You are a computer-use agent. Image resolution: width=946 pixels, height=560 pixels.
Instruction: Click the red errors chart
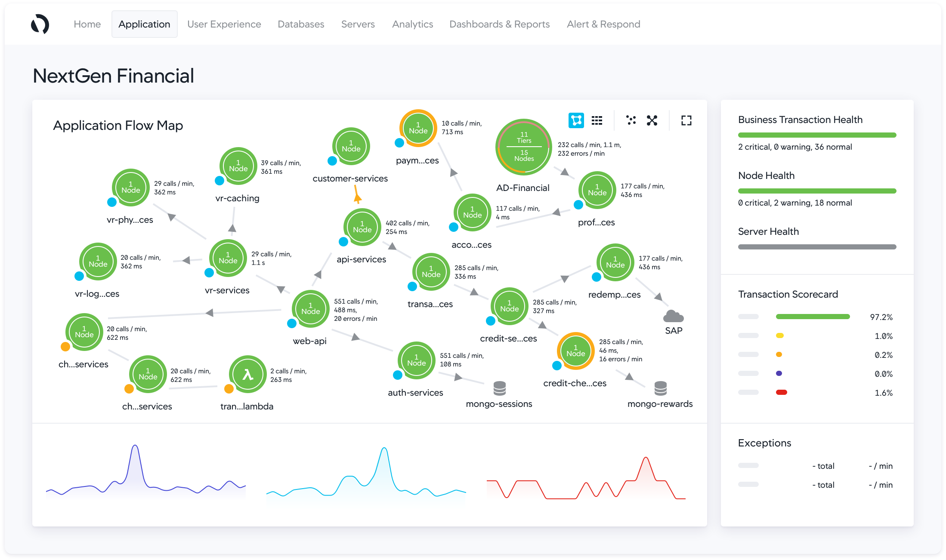click(x=586, y=477)
